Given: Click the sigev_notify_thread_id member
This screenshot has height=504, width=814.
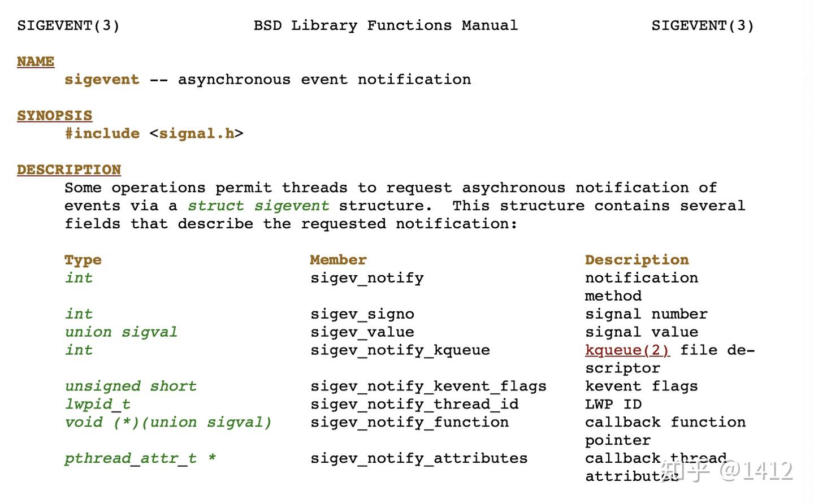Looking at the screenshot, I should [x=414, y=405].
